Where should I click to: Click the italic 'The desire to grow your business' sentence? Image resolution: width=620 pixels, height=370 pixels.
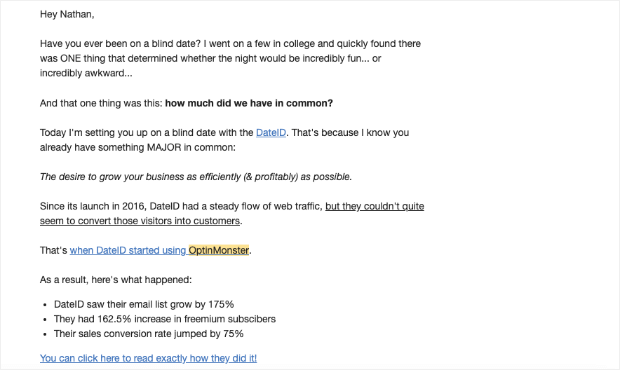tap(196, 177)
